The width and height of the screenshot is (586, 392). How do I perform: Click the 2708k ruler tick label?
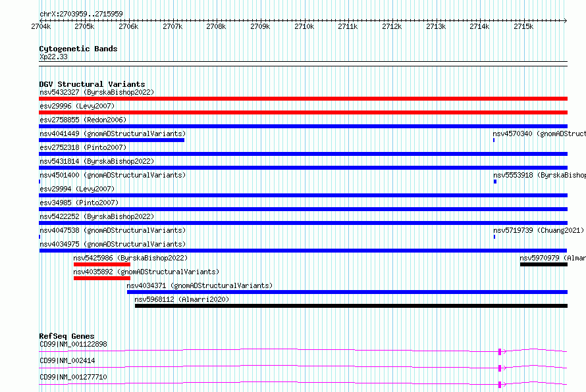[216, 26]
